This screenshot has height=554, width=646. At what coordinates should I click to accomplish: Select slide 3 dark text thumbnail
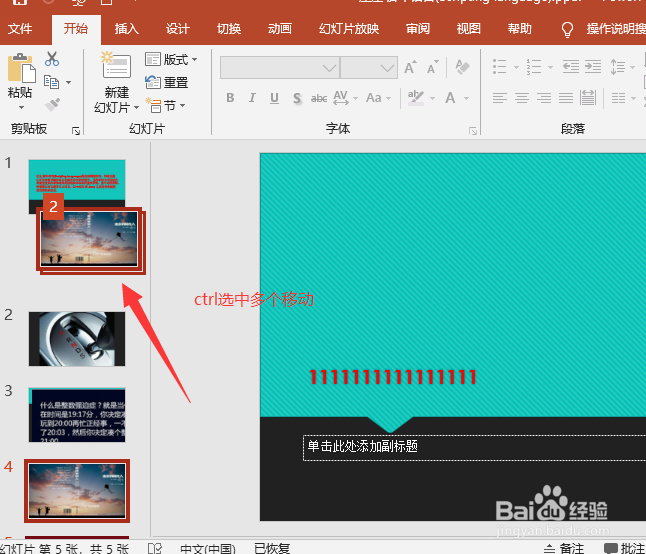(x=77, y=415)
